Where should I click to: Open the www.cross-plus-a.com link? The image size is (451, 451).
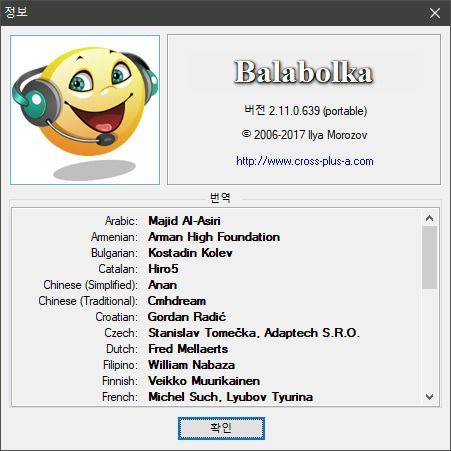305,161
